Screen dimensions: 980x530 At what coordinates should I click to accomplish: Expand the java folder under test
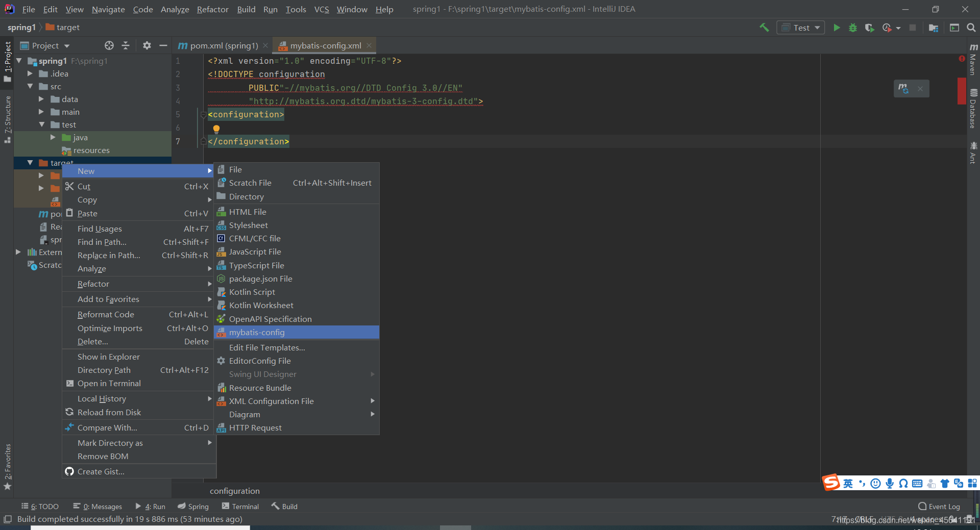(53, 137)
